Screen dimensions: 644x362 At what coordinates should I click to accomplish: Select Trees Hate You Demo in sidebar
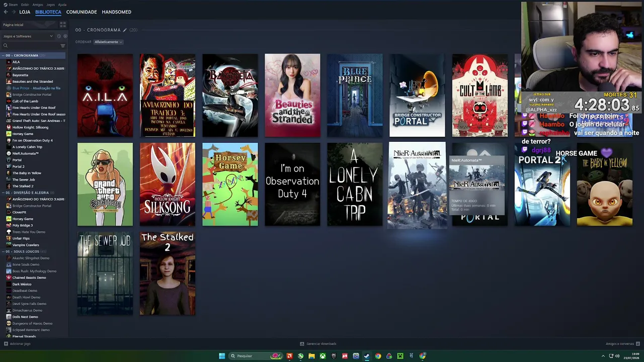click(x=29, y=232)
